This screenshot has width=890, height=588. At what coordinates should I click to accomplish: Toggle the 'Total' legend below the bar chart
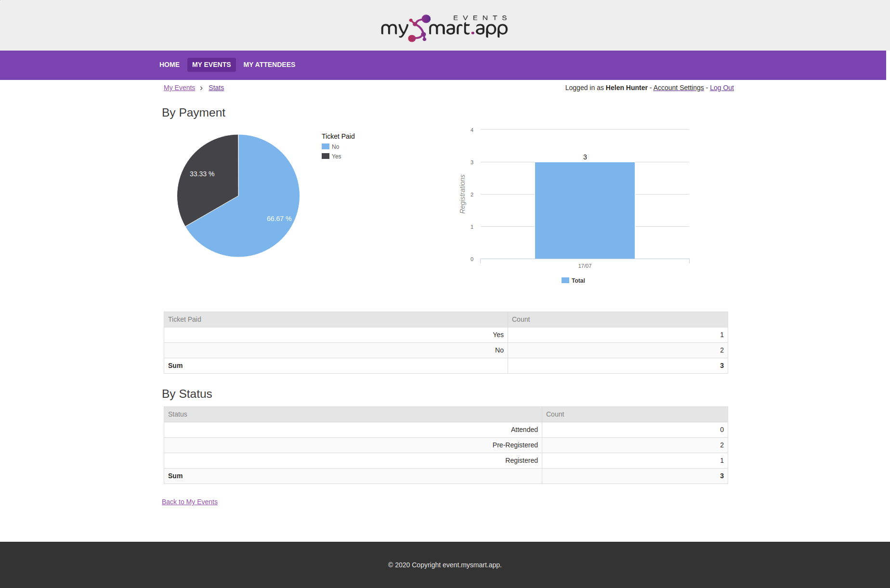573,280
